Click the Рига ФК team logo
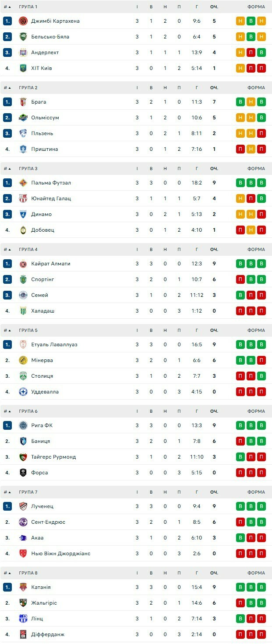Screen dimensions: 272x644 tap(23, 425)
